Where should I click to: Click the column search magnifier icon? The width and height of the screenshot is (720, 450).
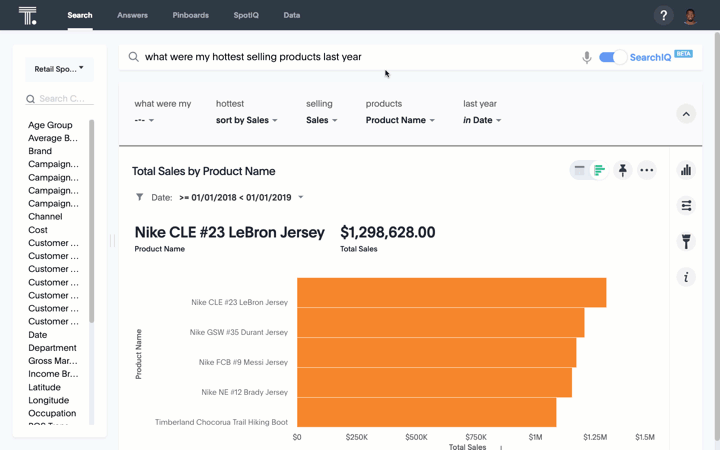(x=30, y=99)
